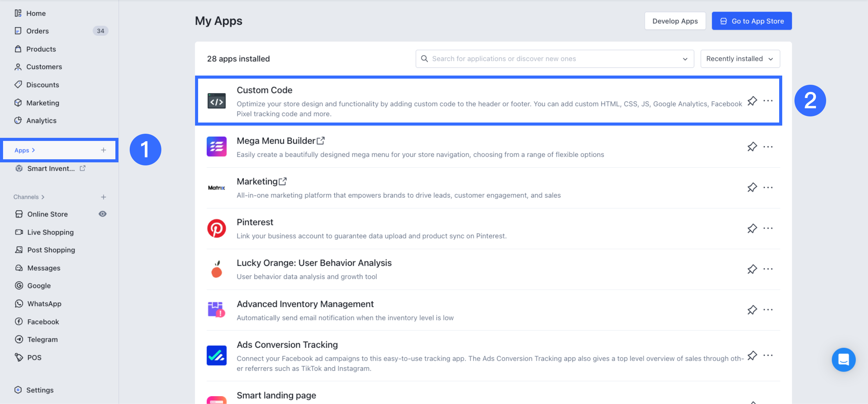Screen dimensions: 868x404
Task: Click the Custom Code app icon
Action: point(216,101)
